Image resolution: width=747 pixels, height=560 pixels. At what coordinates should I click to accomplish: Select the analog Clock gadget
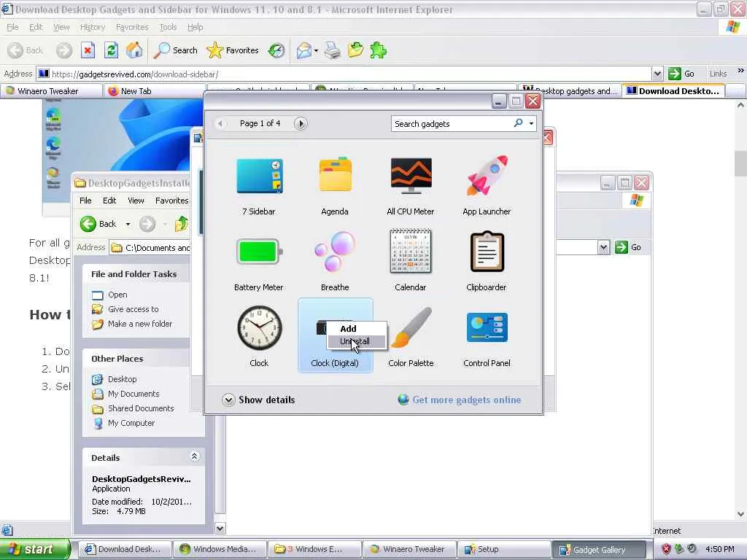tap(259, 327)
